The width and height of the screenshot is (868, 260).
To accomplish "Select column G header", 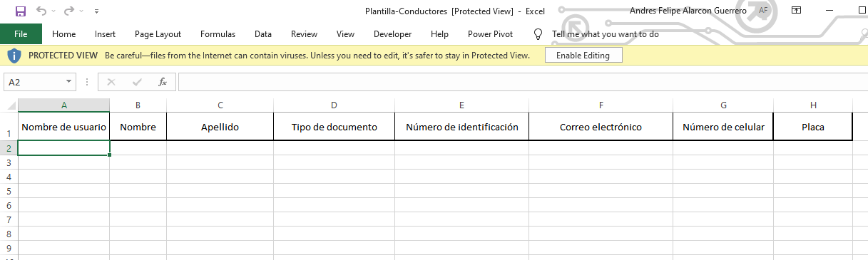I will coord(723,105).
